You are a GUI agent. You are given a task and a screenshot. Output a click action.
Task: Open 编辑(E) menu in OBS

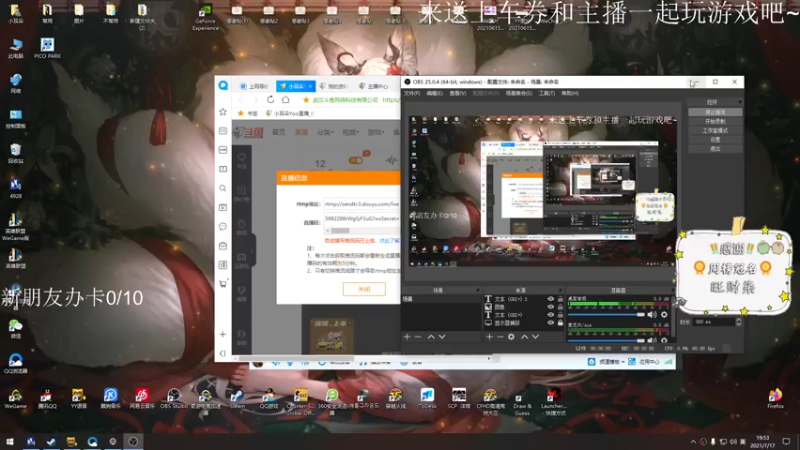coord(435,93)
